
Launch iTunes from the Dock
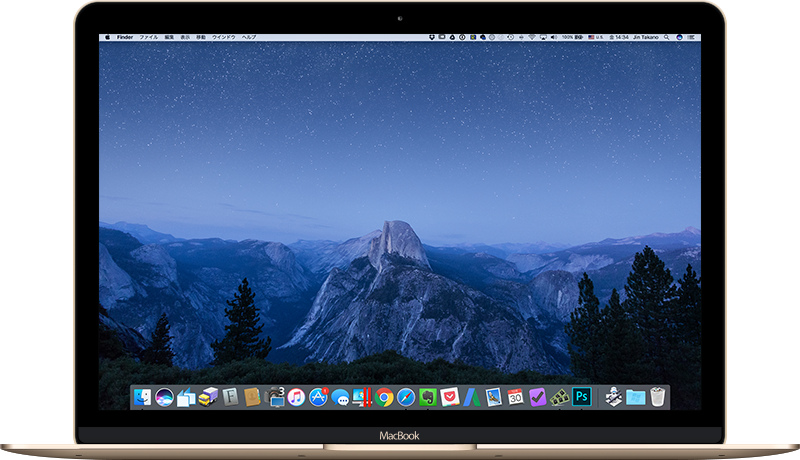[296, 397]
